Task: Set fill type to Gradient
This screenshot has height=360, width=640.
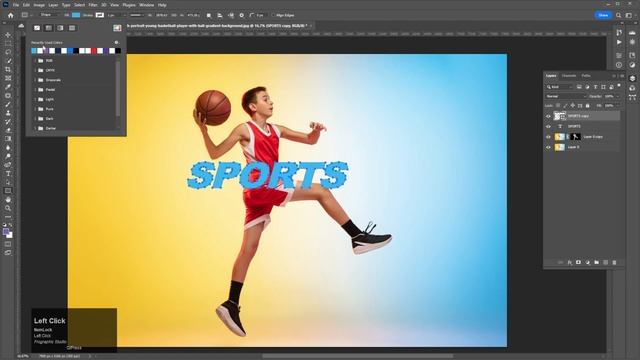Action: (x=60, y=28)
